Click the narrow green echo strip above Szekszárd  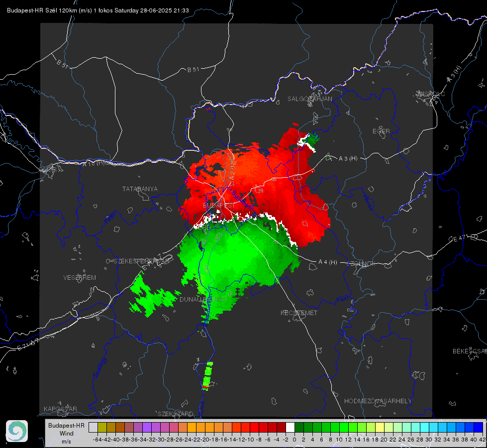pyautogui.click(x=207, y=375)
